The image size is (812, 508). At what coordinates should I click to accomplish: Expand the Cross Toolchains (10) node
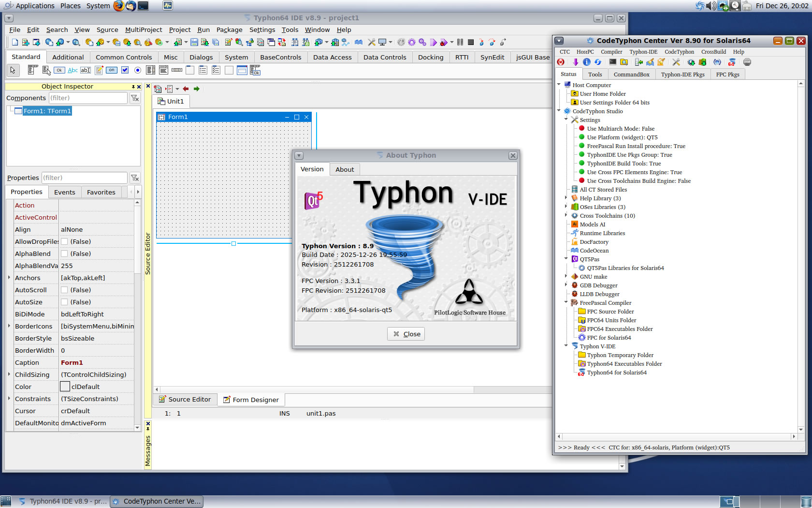click(x=566, y=215)
